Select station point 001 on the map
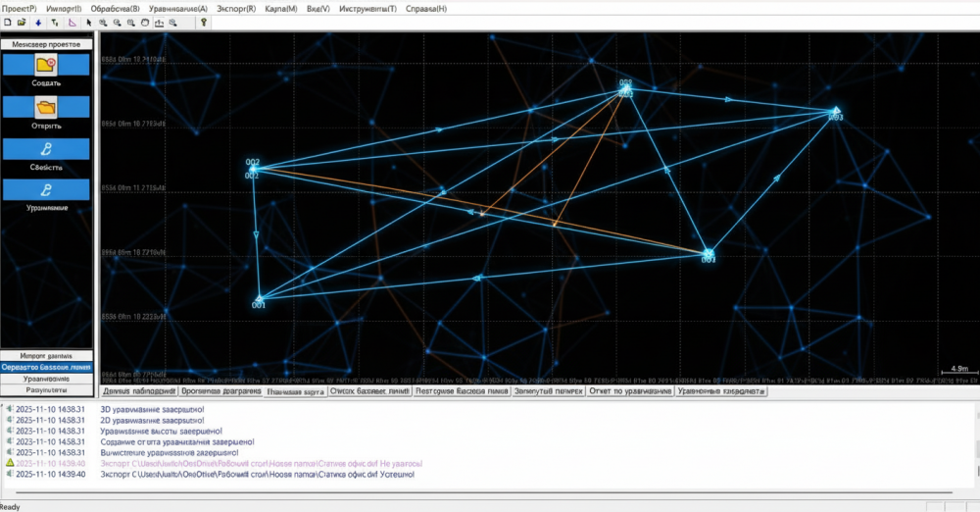Screen dimensions: 980x512 (259, 299)
